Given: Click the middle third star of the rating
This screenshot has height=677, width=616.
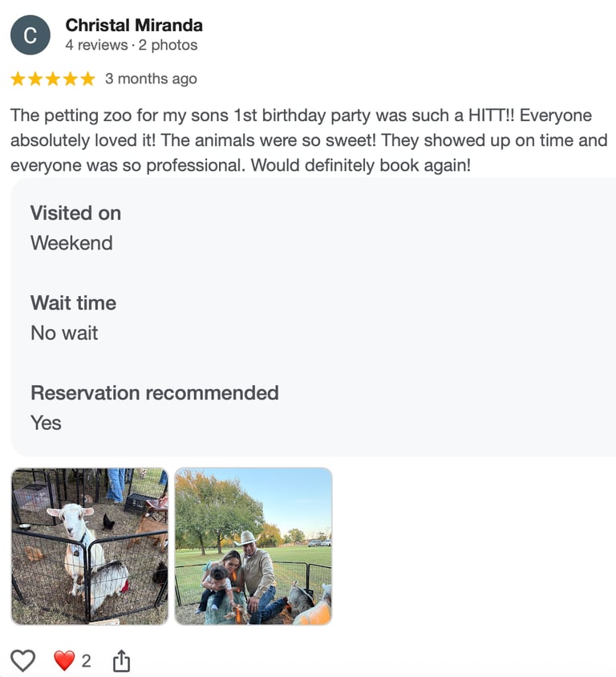Looking at the screenshot, I should [x=53, y=79].
